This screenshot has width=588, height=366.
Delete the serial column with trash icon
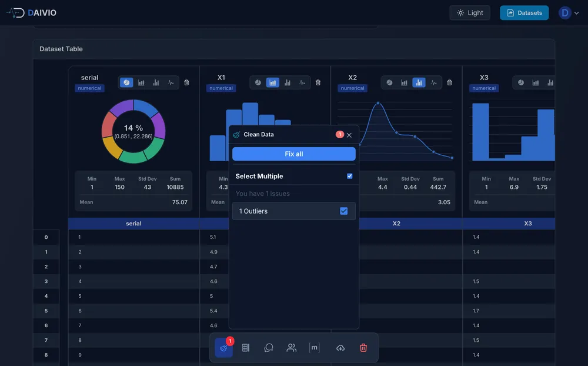pyautogui.click(x=186, y=82)
